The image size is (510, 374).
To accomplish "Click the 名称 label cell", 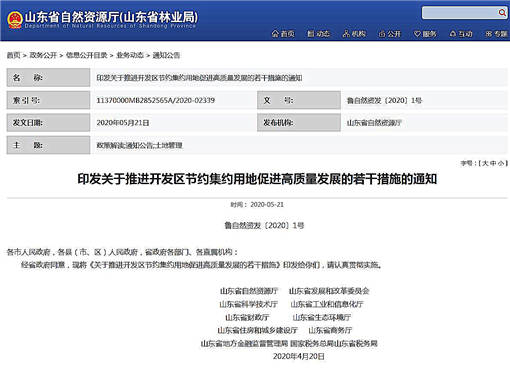I will click(48, 78).
